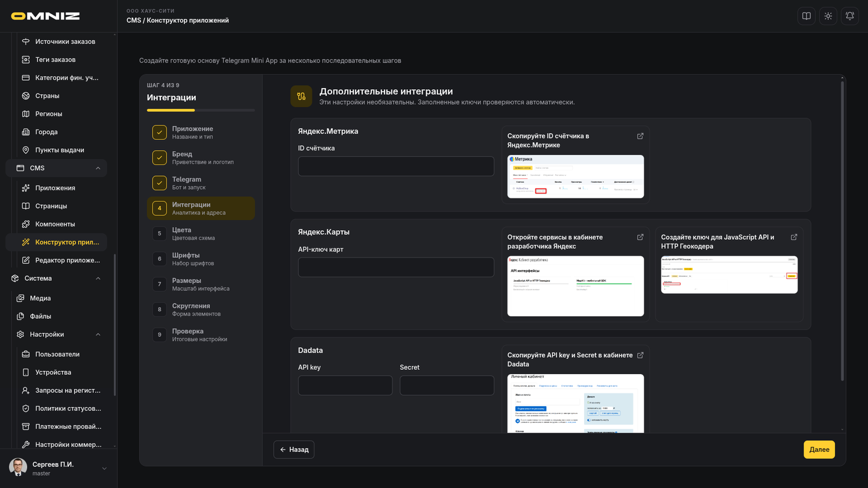The image size is (868, 488).
Task: Select the Шрифты step
Action: pos(201,259)
